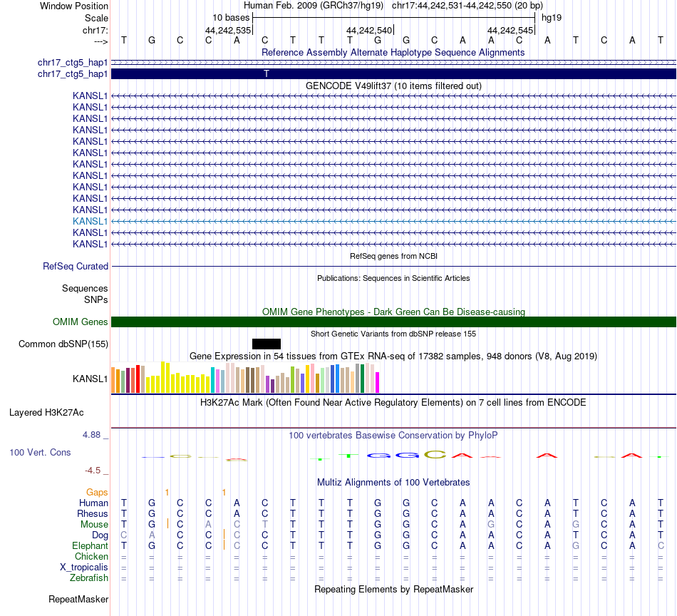The height and width of the screenshot is (616, 677).
Task: Click '100 vertebrates Basewise Conservation by PhyloP' title
Action: click(393, 436)
